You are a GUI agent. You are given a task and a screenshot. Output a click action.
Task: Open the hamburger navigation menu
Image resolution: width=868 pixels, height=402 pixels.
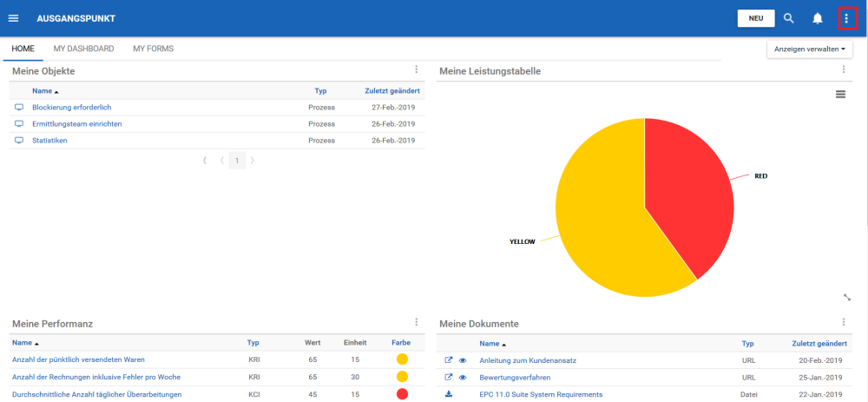(x=13, y=18)
